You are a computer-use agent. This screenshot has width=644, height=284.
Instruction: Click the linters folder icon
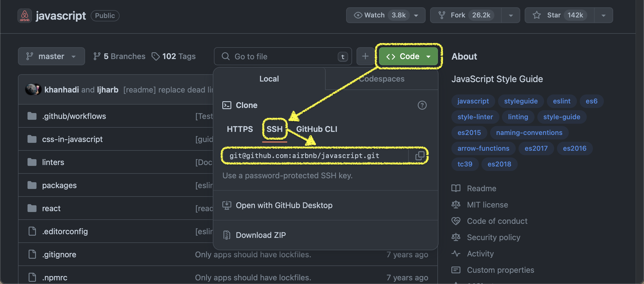tap(32, 162)
